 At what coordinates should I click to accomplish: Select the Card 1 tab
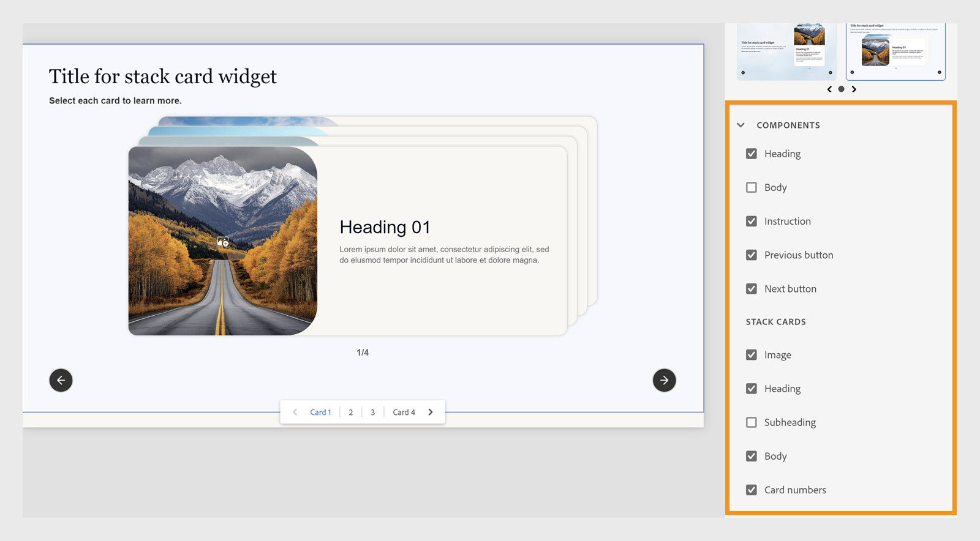pos(320,412)
